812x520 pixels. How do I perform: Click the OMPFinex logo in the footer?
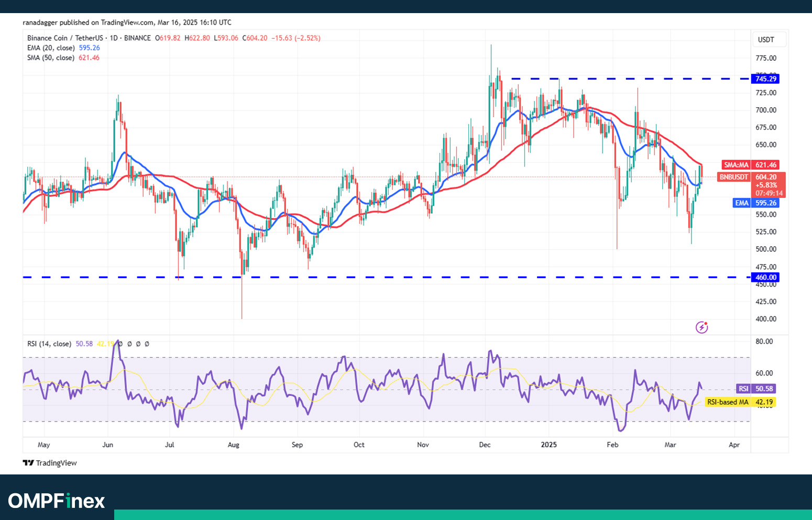[x=57, y=501]
